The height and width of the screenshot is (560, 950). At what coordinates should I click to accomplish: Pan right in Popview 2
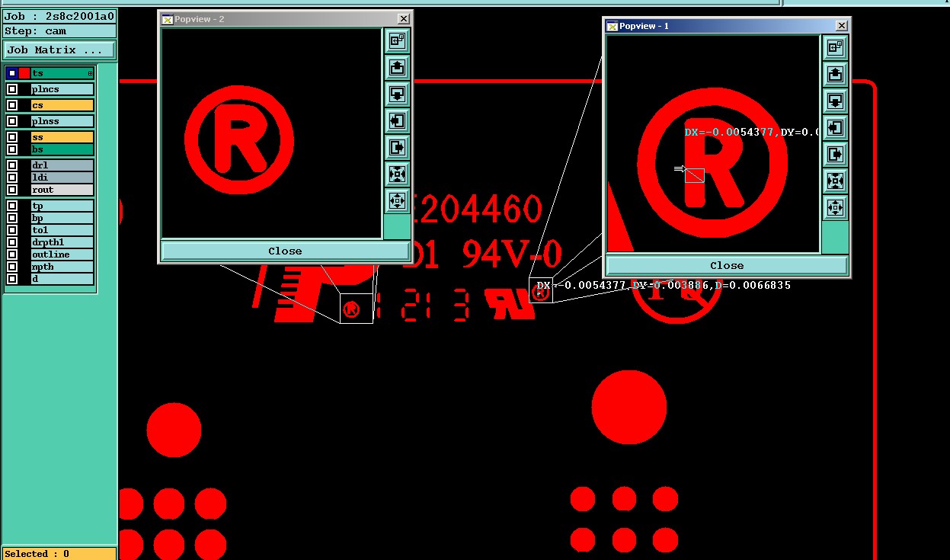click(396, 147)
